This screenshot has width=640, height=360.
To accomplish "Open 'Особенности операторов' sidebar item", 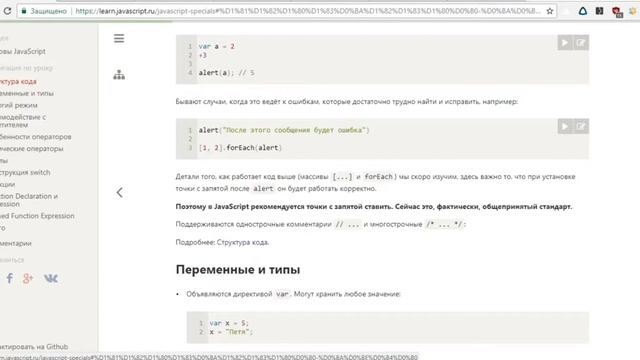I will [x=36, y=136].
